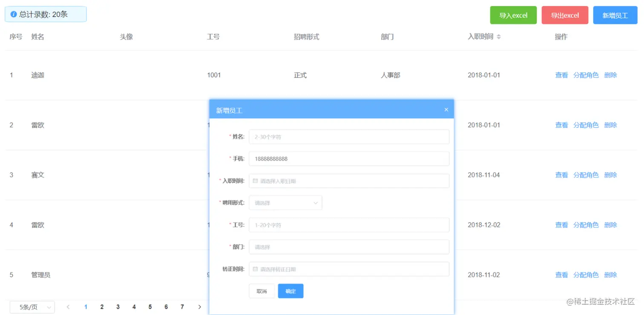Click the 头像 column header
644x315 pixels.
click(126, 37)
